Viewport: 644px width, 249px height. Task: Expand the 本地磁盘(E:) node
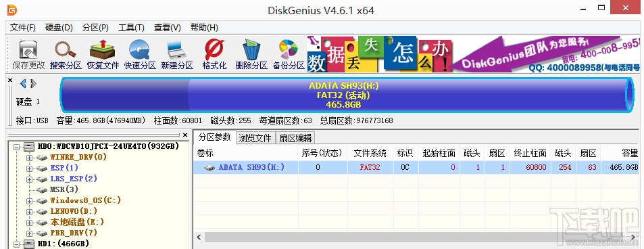[x=29, y=223]
